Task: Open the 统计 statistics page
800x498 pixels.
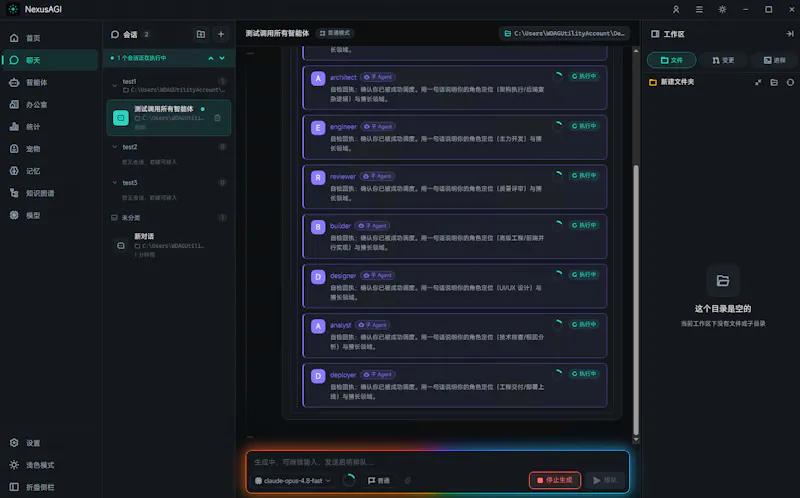Action: (49, 127)
